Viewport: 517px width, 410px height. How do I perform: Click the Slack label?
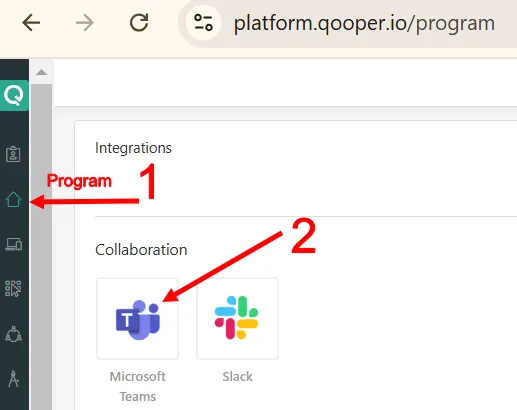tap(237, 377)
